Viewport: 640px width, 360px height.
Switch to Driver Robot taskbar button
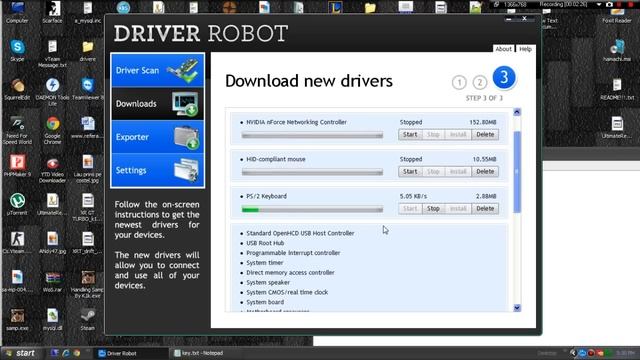[x=132, y=353]
